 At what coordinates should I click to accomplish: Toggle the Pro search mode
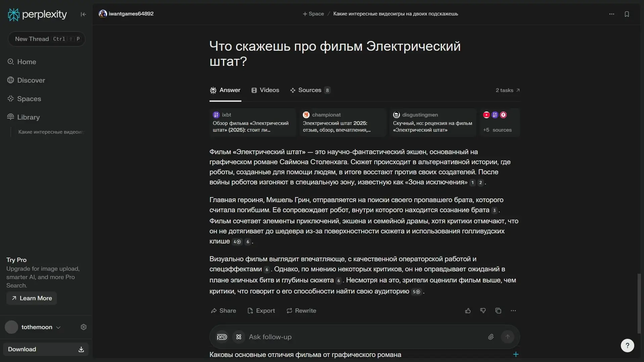pos(222,337)
